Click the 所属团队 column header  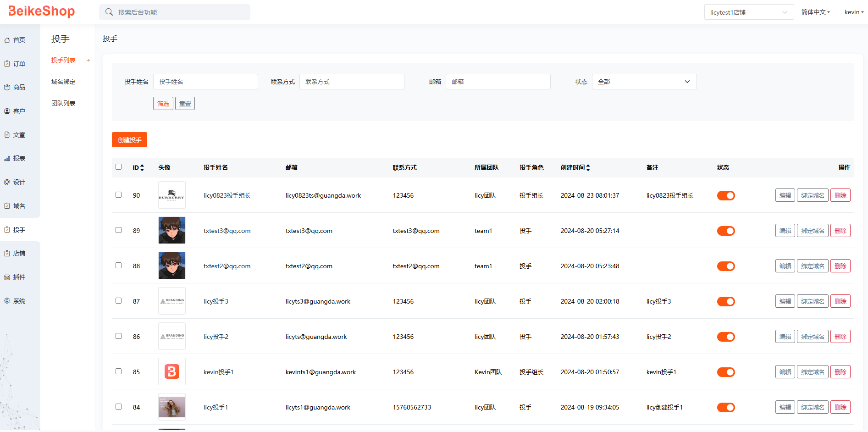[x=487, y=168]
